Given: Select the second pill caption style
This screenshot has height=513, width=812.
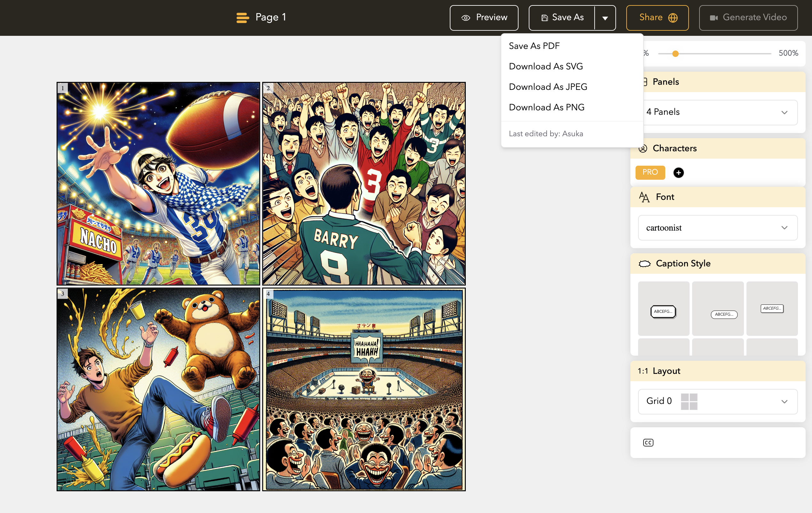Looking at the screenshot, I should tap(724, 314).
